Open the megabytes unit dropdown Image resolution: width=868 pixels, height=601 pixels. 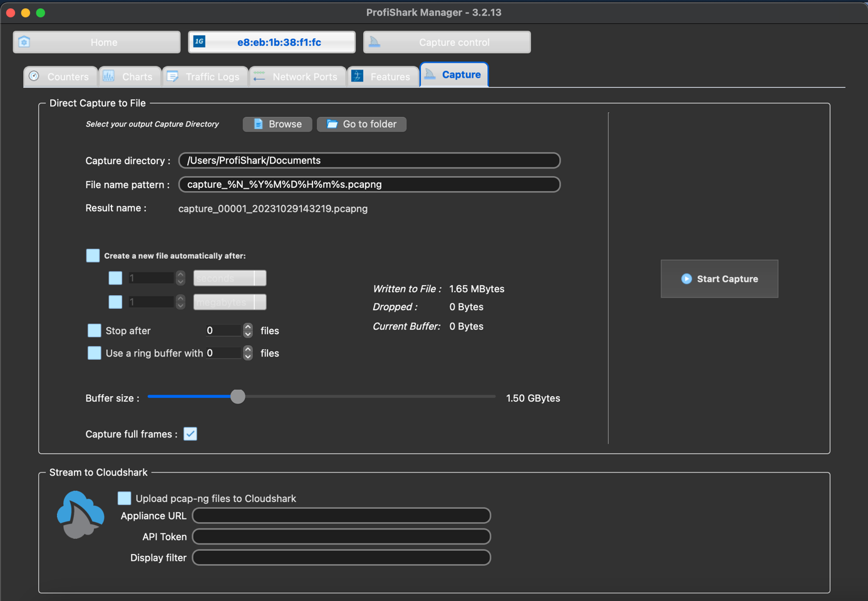230,302
